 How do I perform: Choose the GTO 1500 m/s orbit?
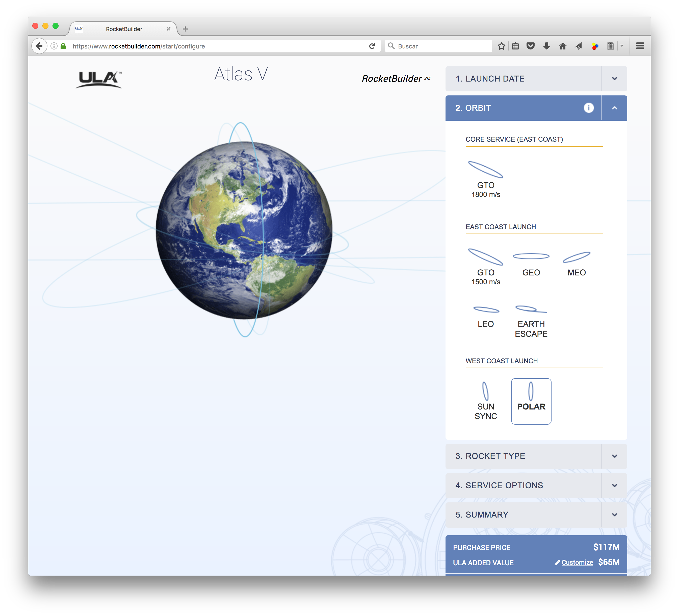coord(486,267)
